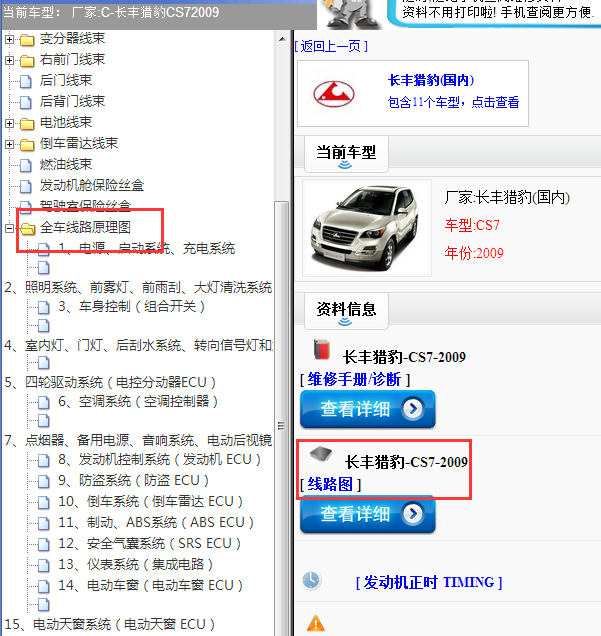
Task: Open the 线路图 link
Action: click(x=330, y=485)
